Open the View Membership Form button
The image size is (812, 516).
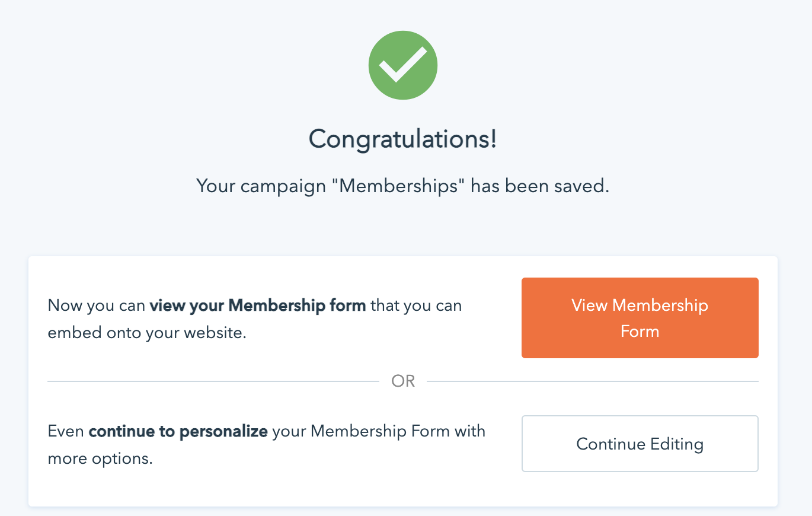click(x=640, y=318)
